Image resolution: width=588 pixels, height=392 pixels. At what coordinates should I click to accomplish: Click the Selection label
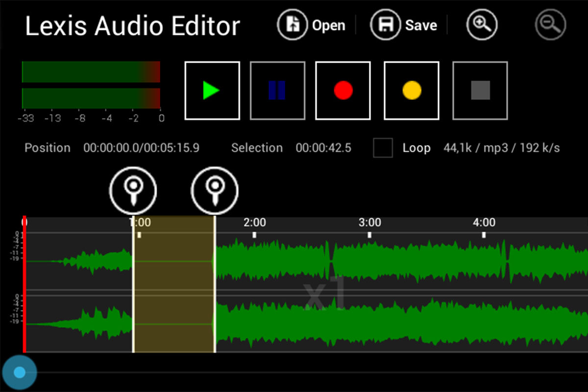257,148
